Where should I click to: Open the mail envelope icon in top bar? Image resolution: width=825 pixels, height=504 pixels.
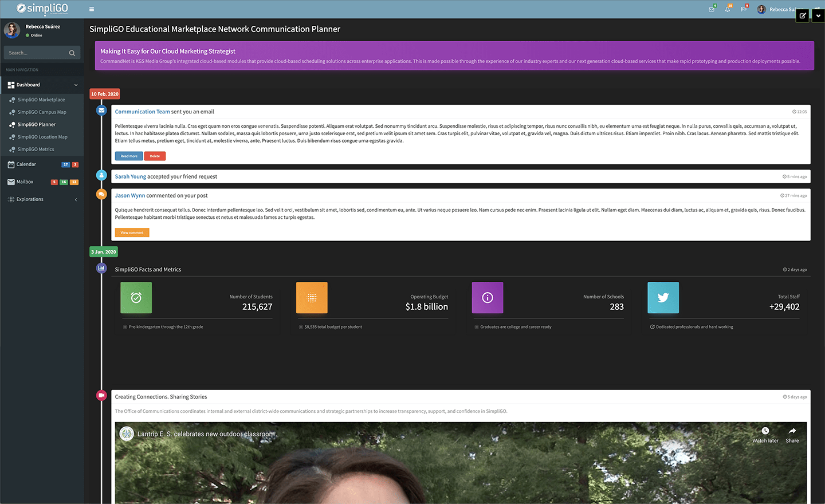[712, 9]
